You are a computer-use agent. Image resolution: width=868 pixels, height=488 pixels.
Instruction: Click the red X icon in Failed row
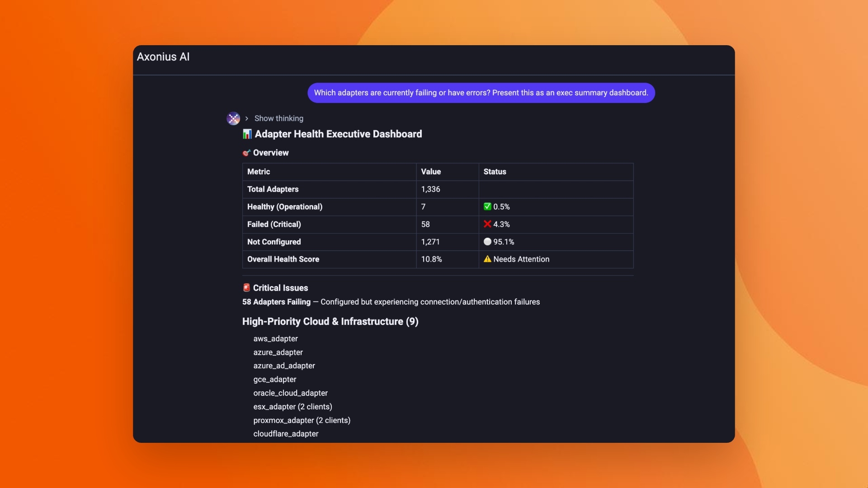point(487,224)
